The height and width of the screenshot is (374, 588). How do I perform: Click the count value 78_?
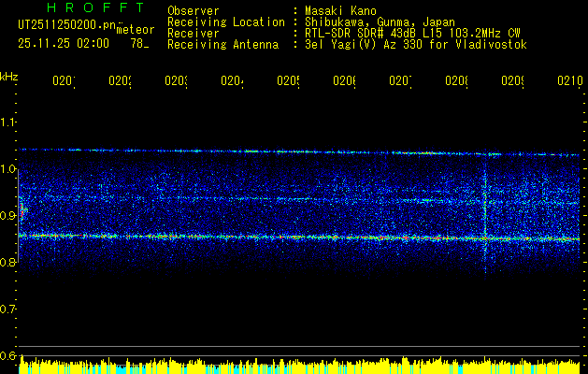tap(139, 44)
